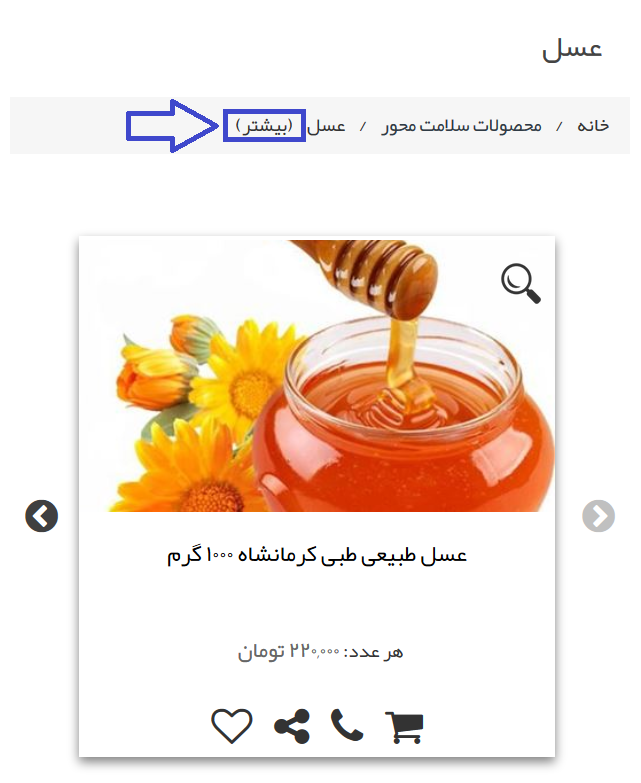The image size is (641, 783).
Task: Go to next product with right arrow
Action: (599, 516)
